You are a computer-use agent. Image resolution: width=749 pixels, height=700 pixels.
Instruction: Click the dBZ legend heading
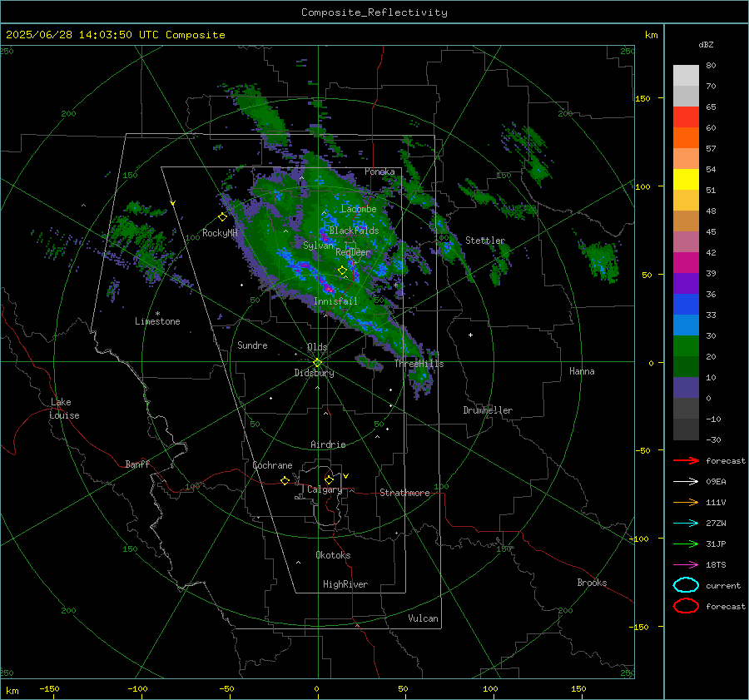706,44
